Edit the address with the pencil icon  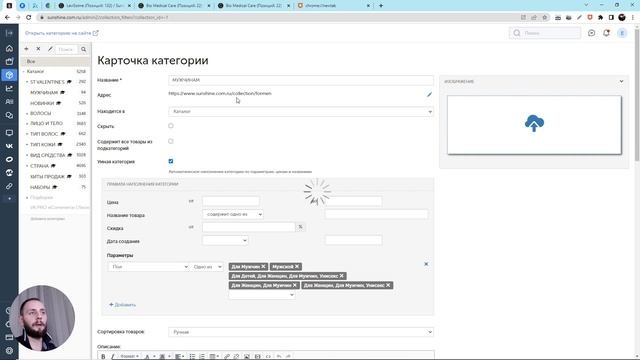(x=429, y=95)
